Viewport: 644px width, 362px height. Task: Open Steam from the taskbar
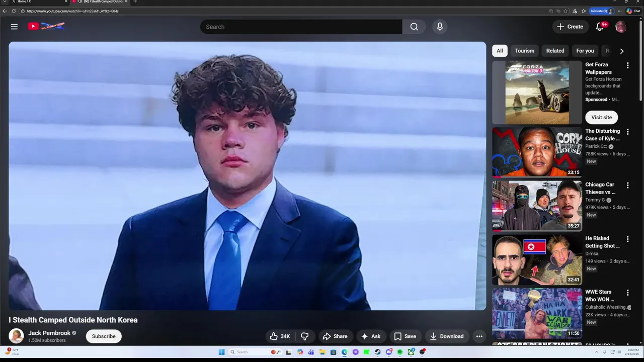[377, 352]
